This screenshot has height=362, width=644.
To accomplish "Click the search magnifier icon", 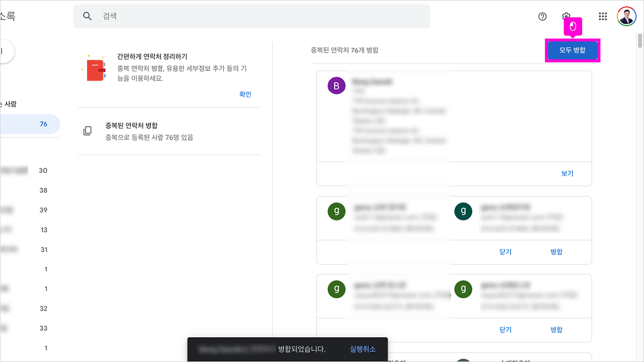I will coord(87,16).
